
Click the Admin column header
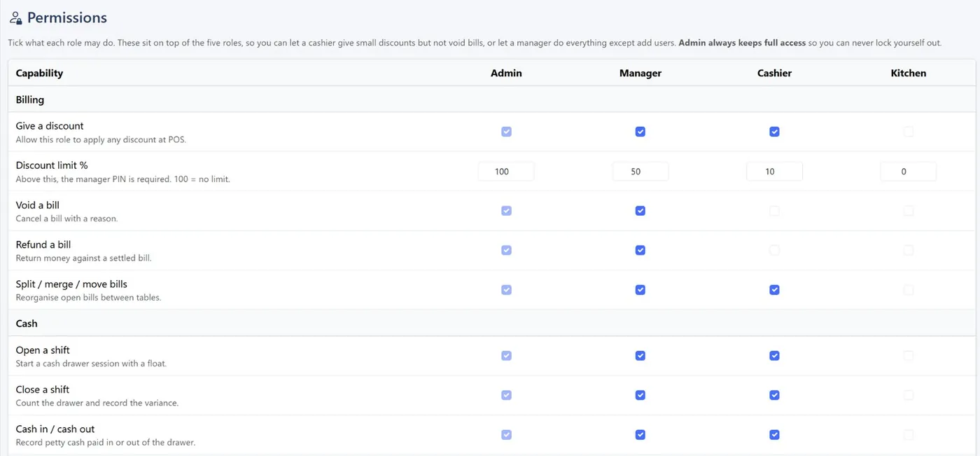pos(506,73)
